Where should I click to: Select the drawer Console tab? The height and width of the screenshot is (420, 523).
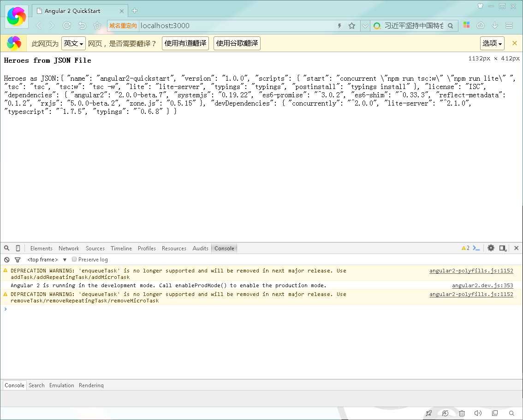pyautogui.click(x=14, y=385)
